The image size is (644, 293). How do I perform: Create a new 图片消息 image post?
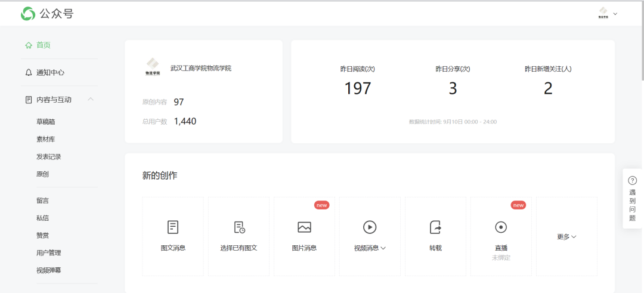(x=304, y=227)
